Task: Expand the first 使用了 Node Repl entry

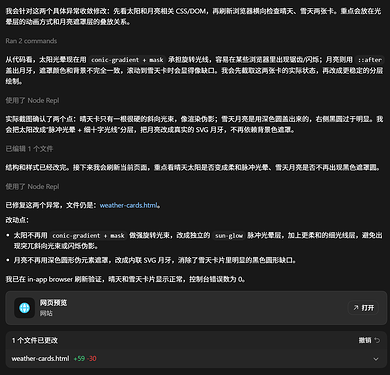Action: (x=32, y=100)
